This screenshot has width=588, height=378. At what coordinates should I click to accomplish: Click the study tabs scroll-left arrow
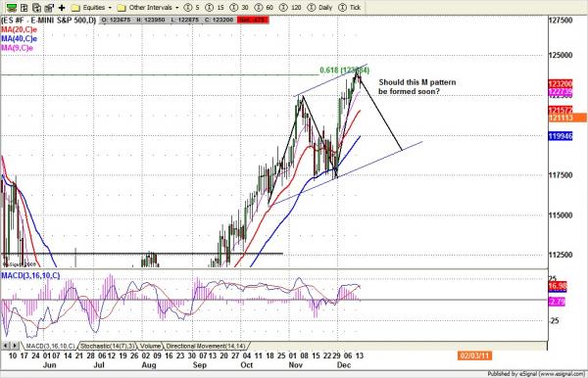6,346
